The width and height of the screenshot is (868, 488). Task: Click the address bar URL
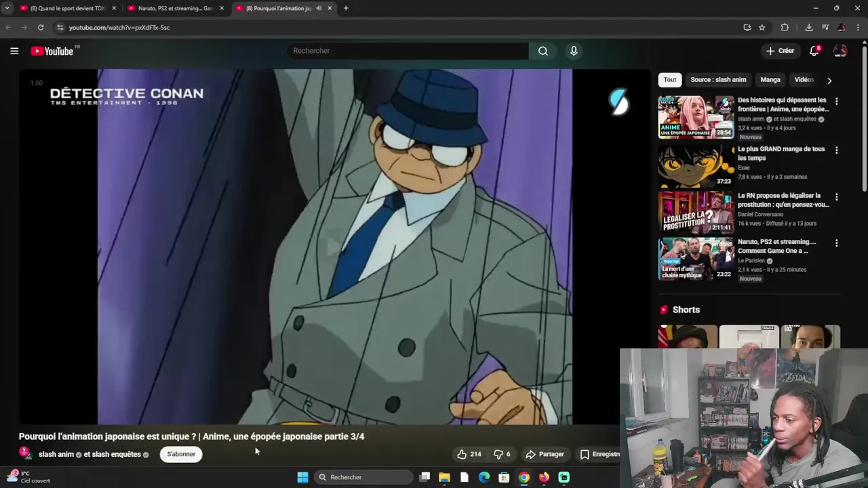[119, 27]
